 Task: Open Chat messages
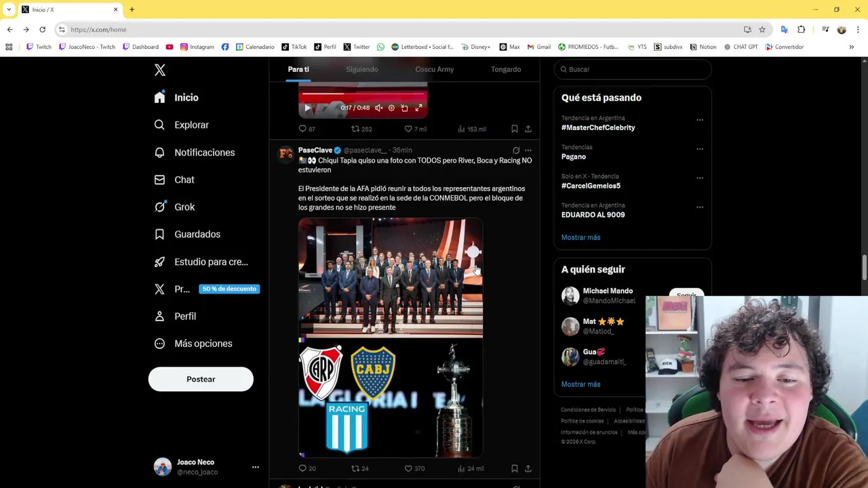click(174, 180)
